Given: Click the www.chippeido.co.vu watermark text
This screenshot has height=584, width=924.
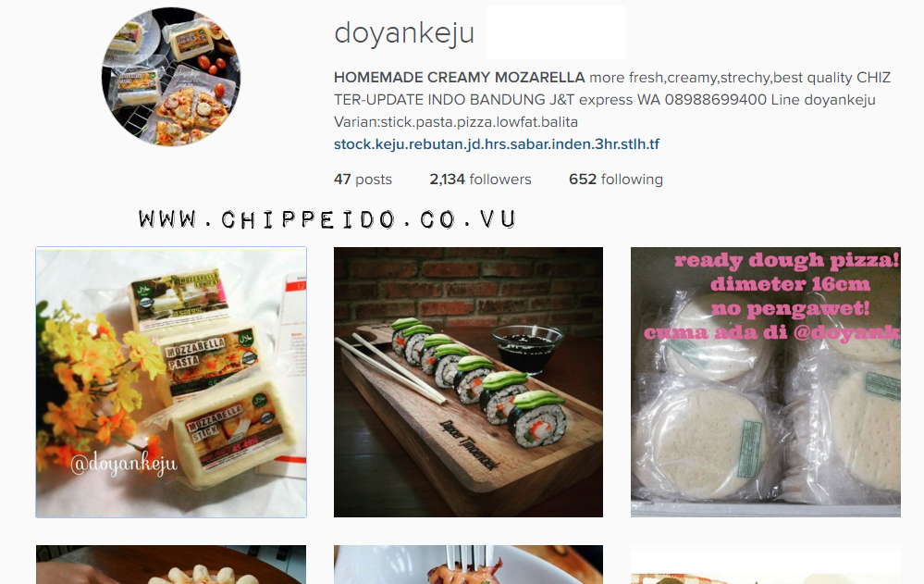Looking at the screenshot, I should click(327, 219).
